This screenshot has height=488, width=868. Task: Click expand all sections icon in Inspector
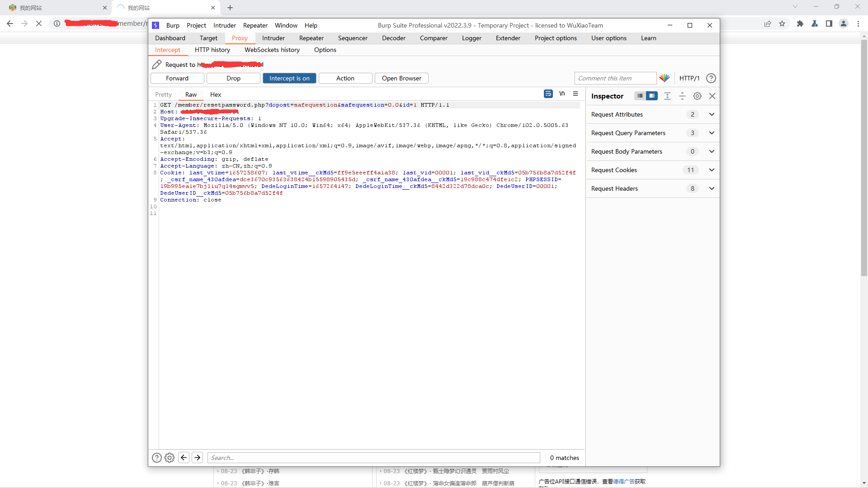(x=667, y=96)
